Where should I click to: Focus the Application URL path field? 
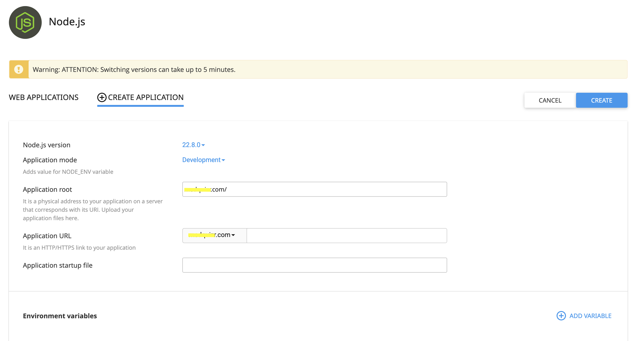point(347,235)
